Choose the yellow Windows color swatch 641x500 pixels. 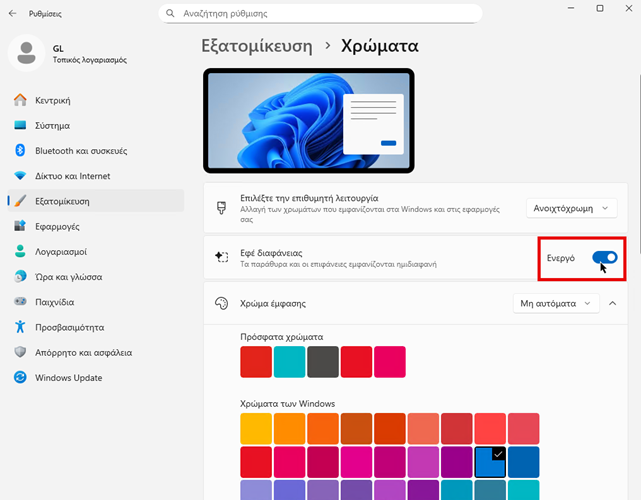tap(256, 428)
